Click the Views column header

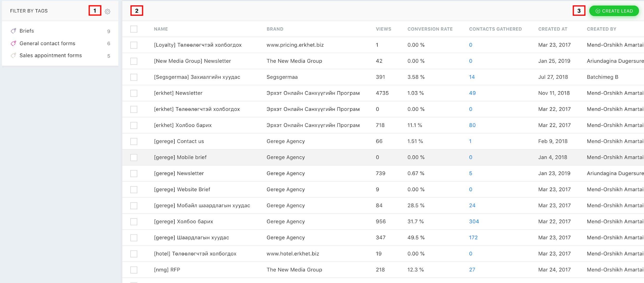click(383, 29)
